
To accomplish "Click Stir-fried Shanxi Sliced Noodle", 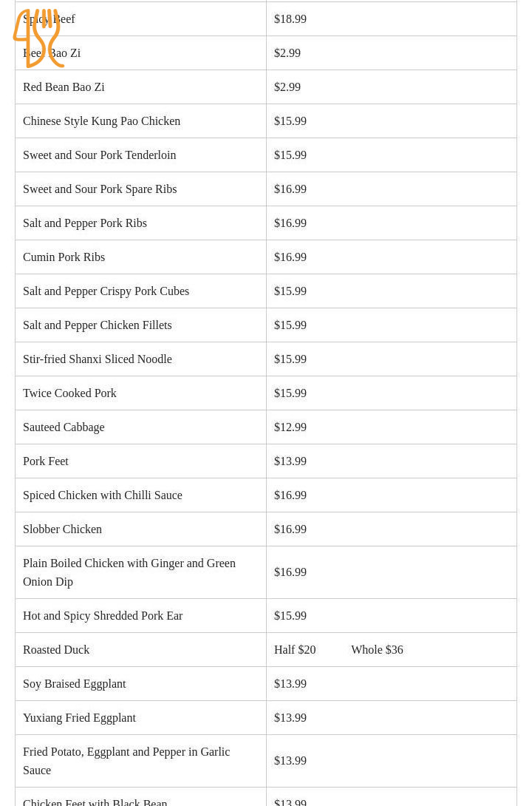I will (97, 359).
